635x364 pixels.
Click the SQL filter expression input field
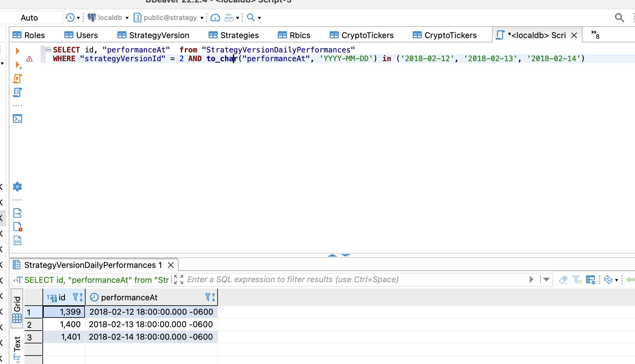(x=356, y=279)
